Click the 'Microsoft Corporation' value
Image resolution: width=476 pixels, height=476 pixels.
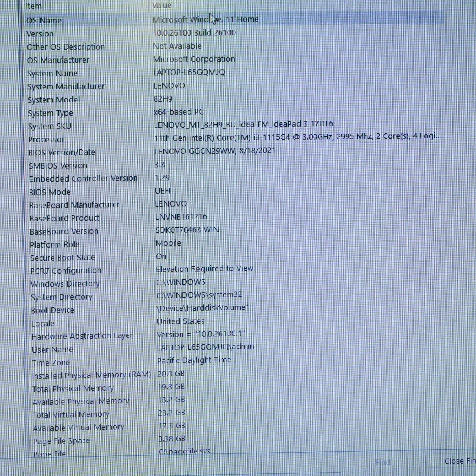pyautogui.click(x=194, y=59)
